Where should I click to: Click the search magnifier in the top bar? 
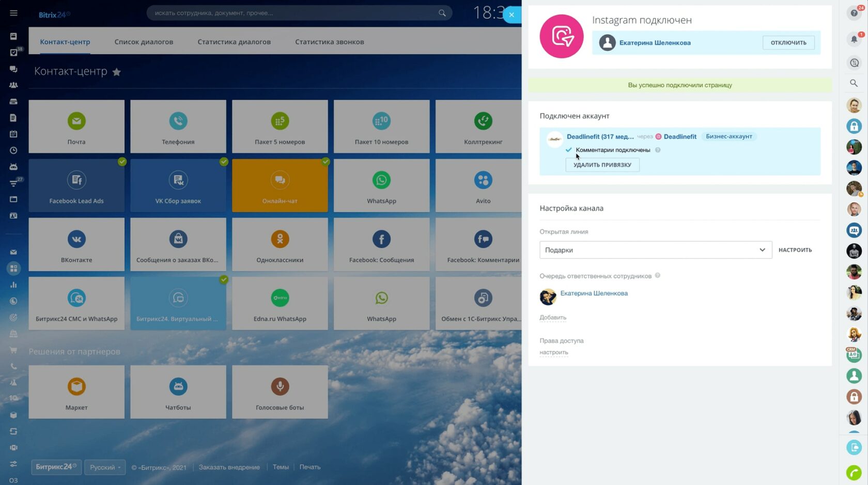pos(442,13)
